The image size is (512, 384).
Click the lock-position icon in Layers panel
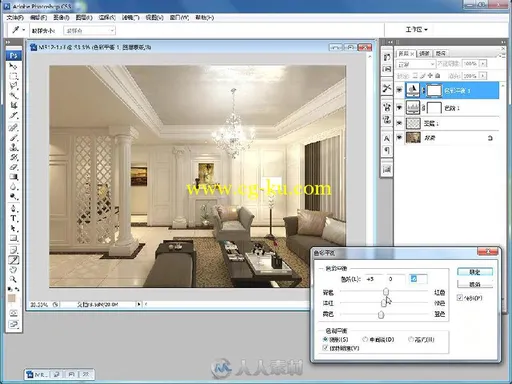(x=430, y=76)
